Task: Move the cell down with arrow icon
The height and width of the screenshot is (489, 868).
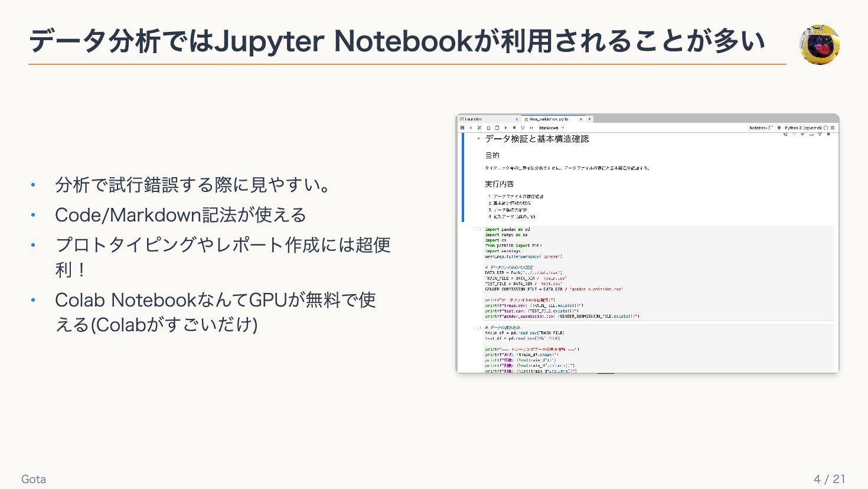Action: tap(802, 134)
